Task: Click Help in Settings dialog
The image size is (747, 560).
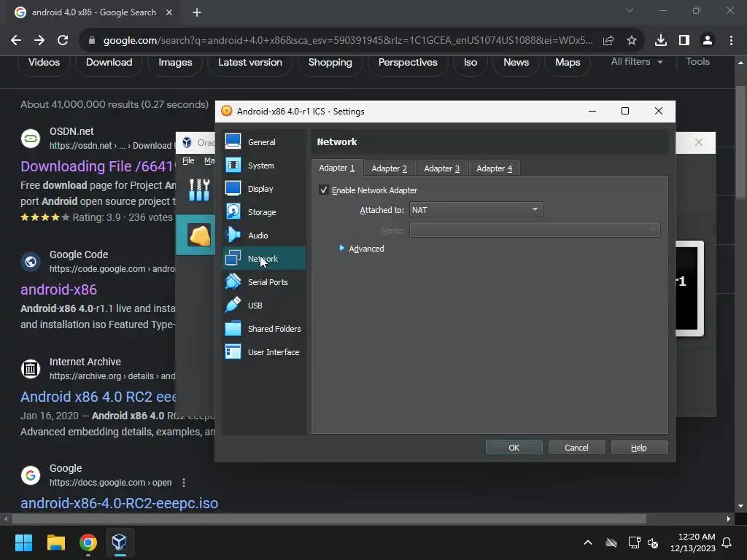Action: point(639,448)
